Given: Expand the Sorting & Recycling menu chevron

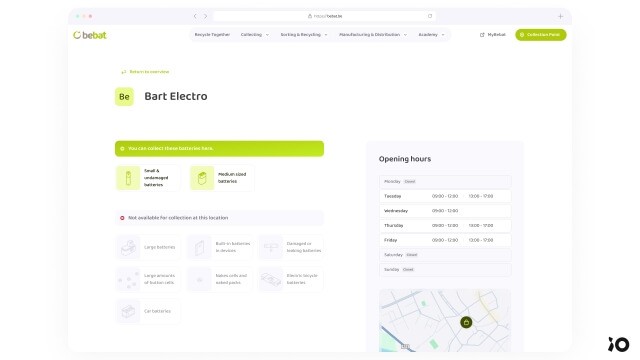Looking at the screenshot, I should point(326,35).
